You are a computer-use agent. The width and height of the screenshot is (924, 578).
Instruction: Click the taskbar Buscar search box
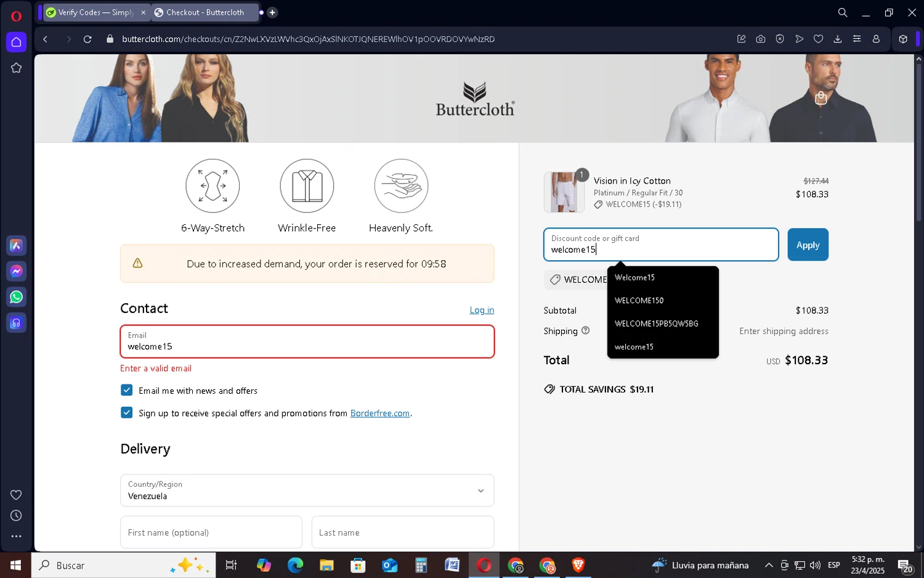[123, 565]
